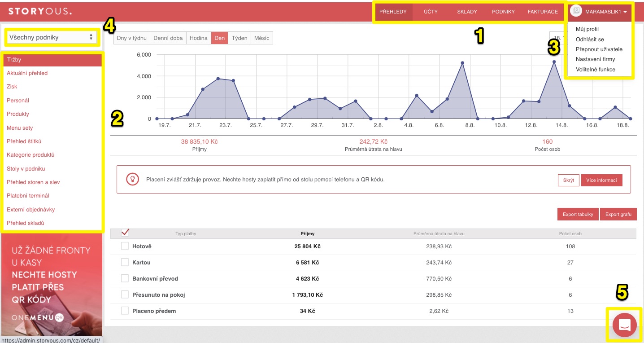
Task: Click the Více informací button
Action: [602, 180]
